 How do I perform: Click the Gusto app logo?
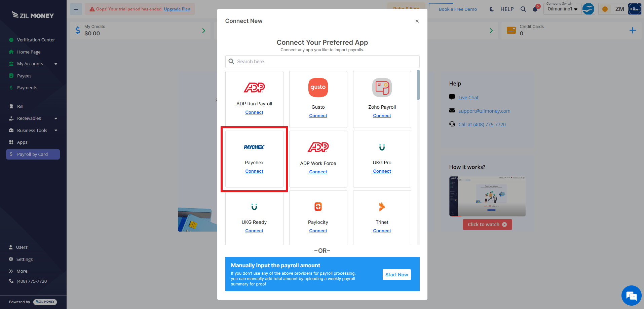click(318, 88)
